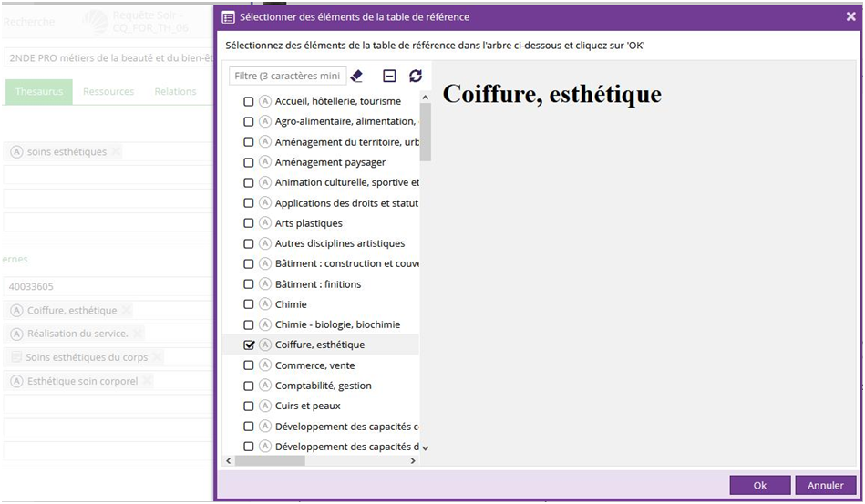Confirm the selection with the Ok button
The height and width of the screenshot is (504, 865).
point(759,485)
